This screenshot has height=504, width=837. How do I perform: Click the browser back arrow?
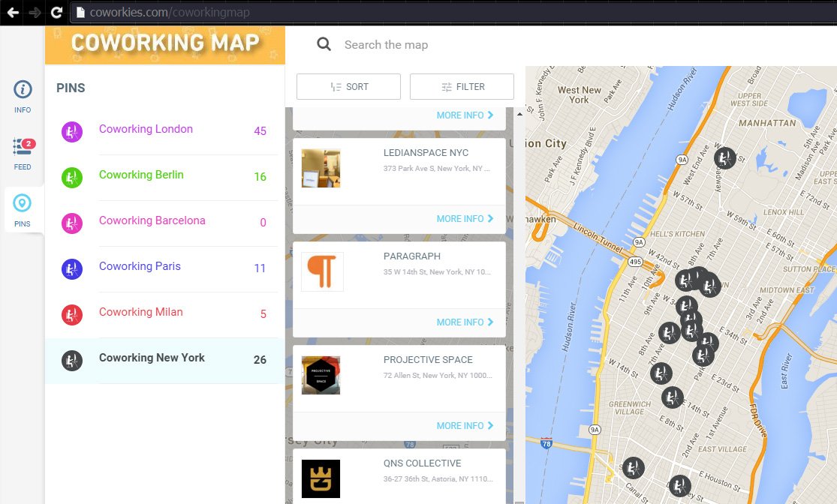coord(13,12)
